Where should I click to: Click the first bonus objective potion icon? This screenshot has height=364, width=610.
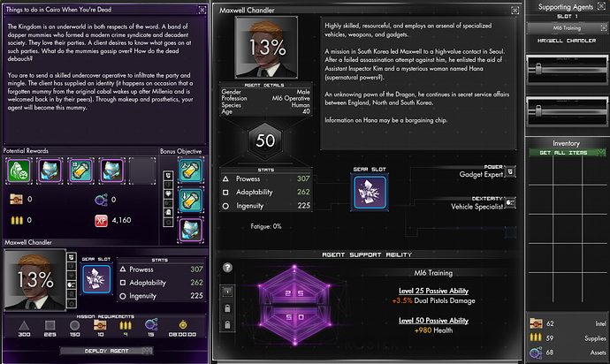coord(191,171)
